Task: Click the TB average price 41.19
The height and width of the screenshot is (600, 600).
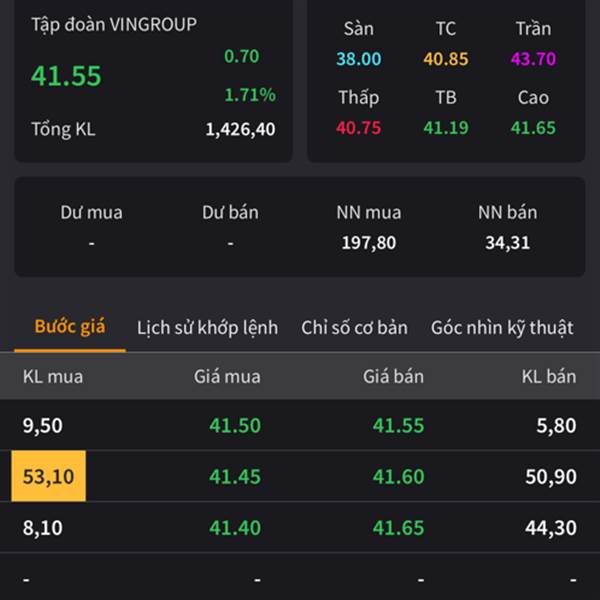Action: click(446, 128)
